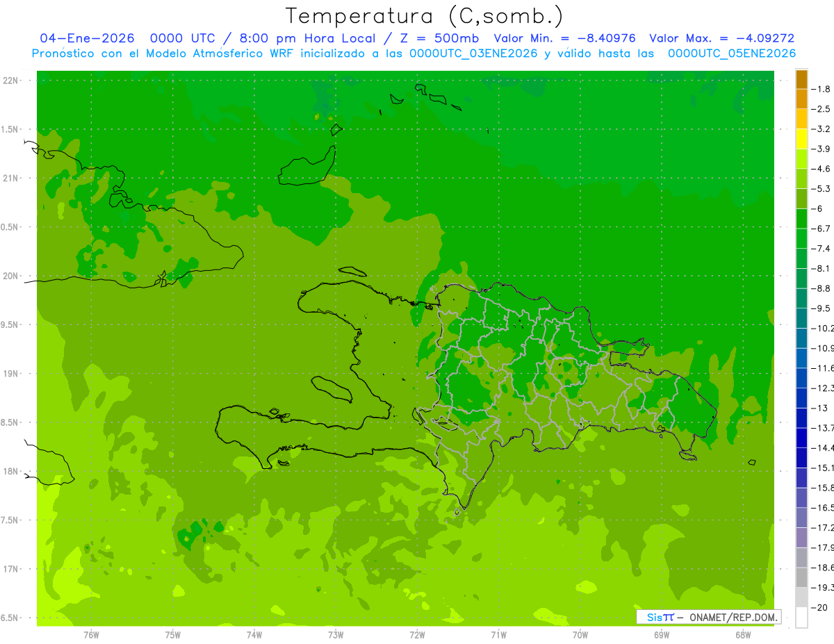The width and height of the screenshot is (834, 644).
Task: Click the '70W' longitude axis label
Action: point(580,634)
